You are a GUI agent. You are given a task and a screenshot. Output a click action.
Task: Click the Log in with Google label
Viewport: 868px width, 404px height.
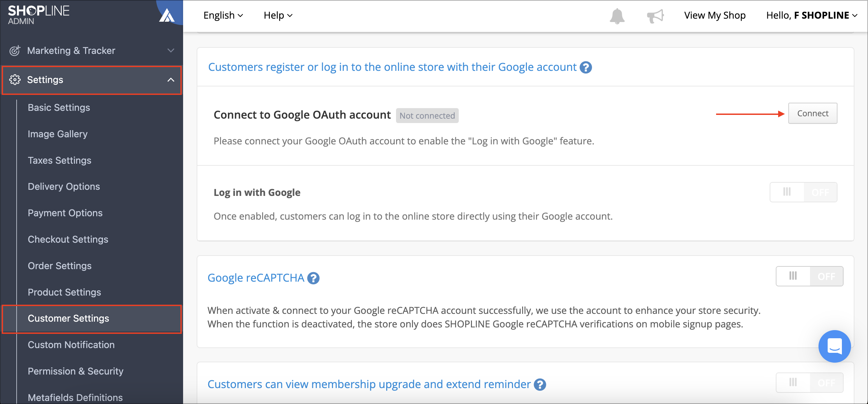pos(257,193)
